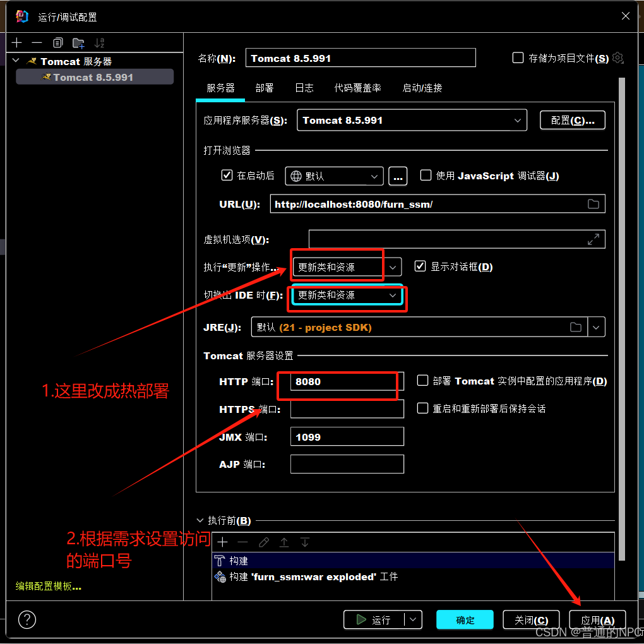Add a before-launch task
This screenshot has height=644, width=644.
tap(223, 542)
